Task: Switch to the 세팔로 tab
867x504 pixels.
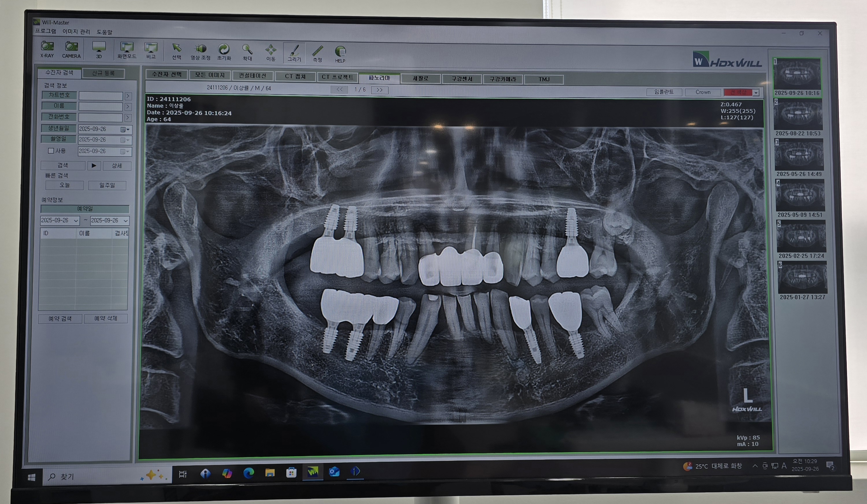Action: point(420,78)
